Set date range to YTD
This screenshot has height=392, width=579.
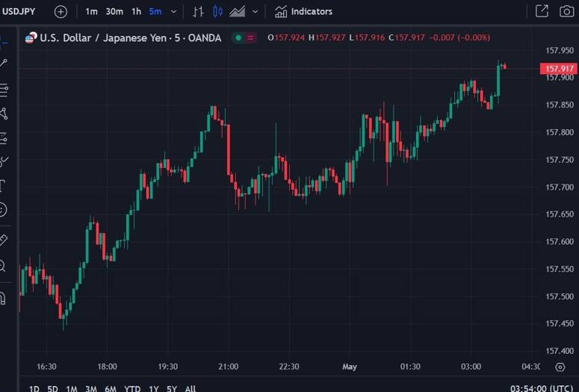[x=132, y=388]
